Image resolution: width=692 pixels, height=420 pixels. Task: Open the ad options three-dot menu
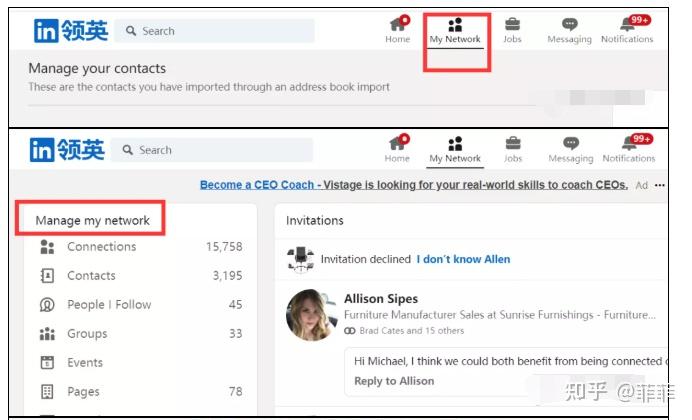[x=659, y=185]
